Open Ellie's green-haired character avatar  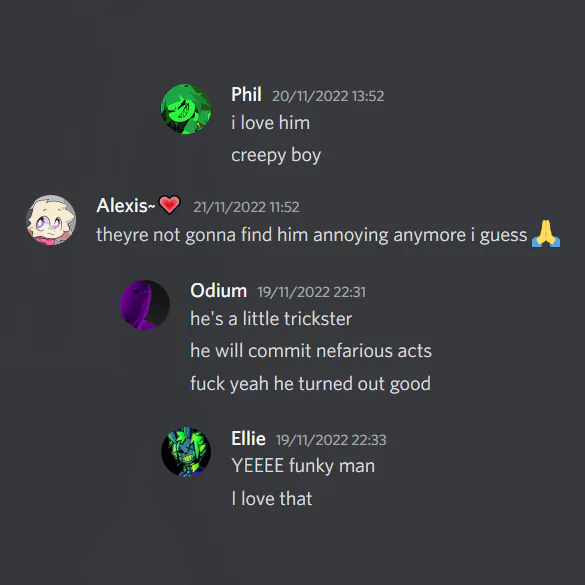(186, 452)
